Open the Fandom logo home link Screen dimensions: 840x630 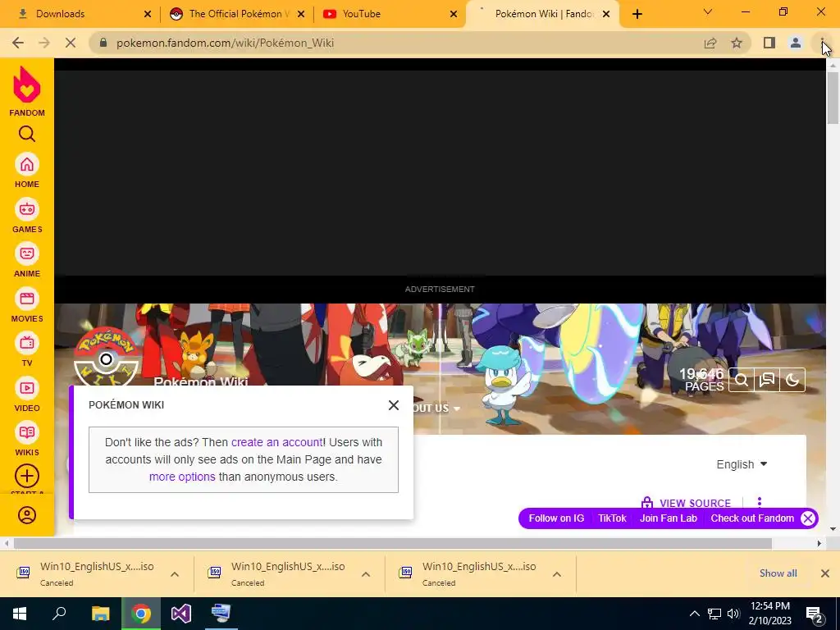click(x=27, y=92)
